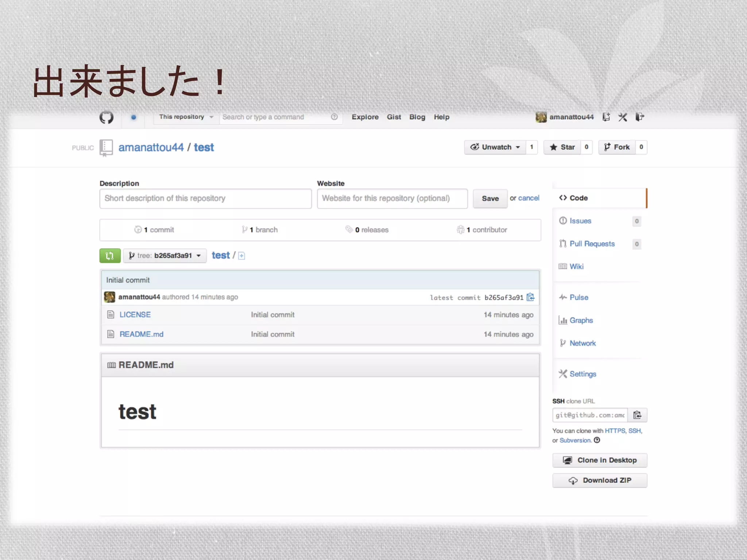Click the sign out icon
This screenshot has width=747, height=560.
coord(639,117)
